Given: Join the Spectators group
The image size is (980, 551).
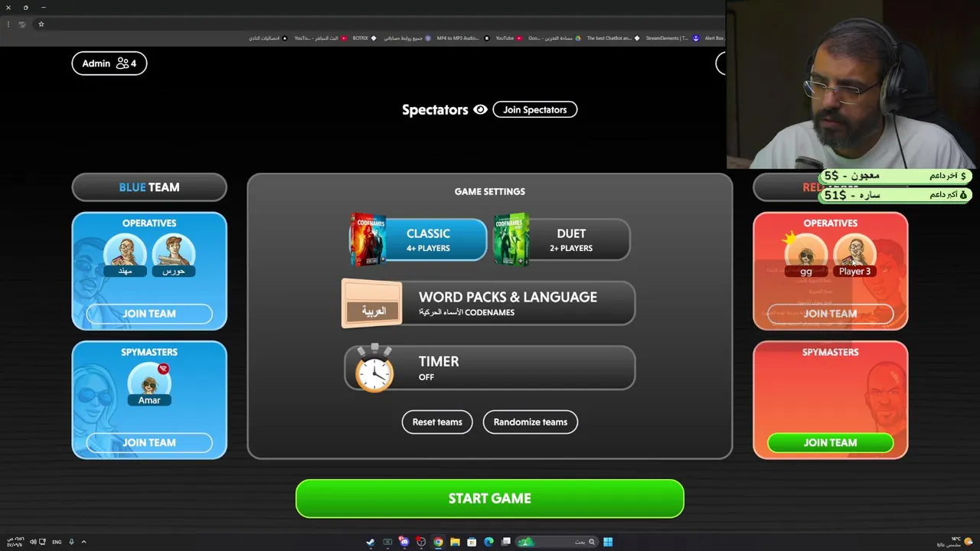Looking at the screenshot, I should coord(534,109).
